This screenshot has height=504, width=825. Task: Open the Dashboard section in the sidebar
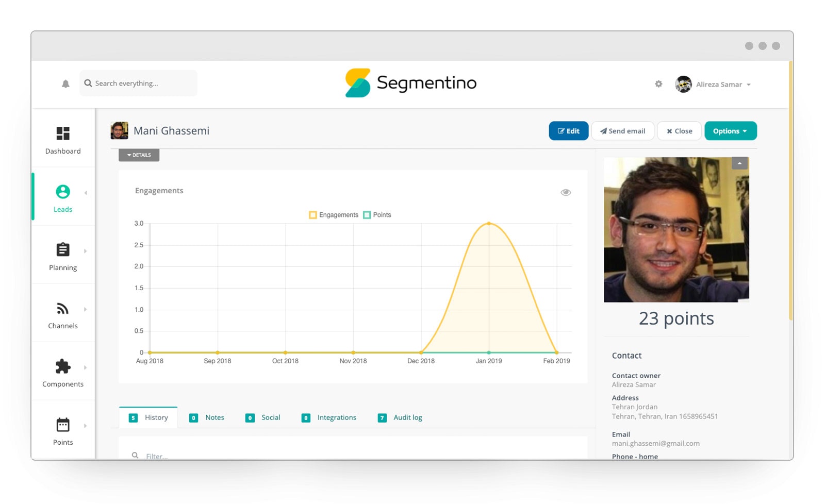pyautogui.click(x=62, y=139)
